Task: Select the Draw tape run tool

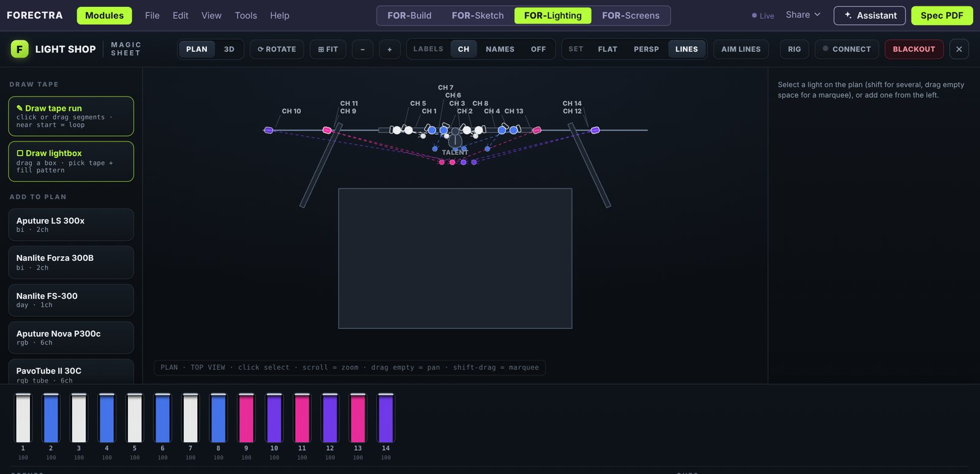Action: 71,116
